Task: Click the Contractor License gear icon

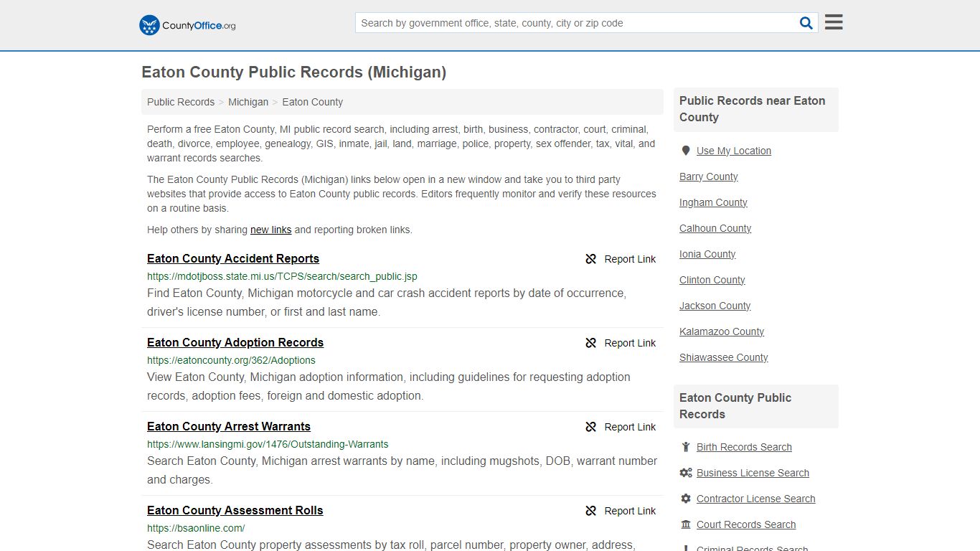Action: [x=686, y=499]
